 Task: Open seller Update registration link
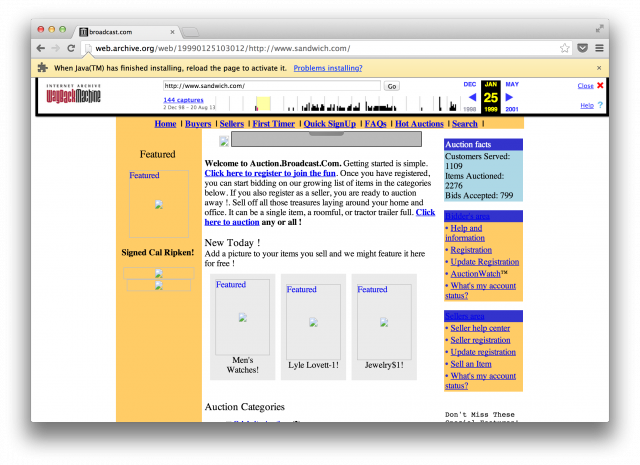click(x=483, y=352)
